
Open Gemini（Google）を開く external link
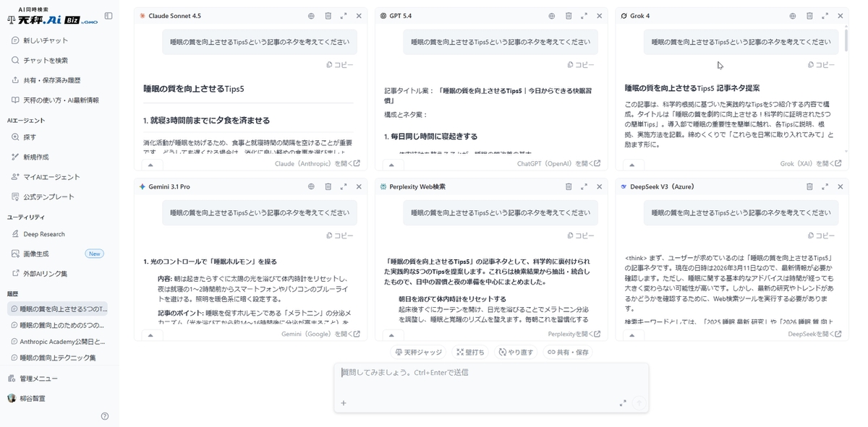pyautogui.click(x=320, y=335)
